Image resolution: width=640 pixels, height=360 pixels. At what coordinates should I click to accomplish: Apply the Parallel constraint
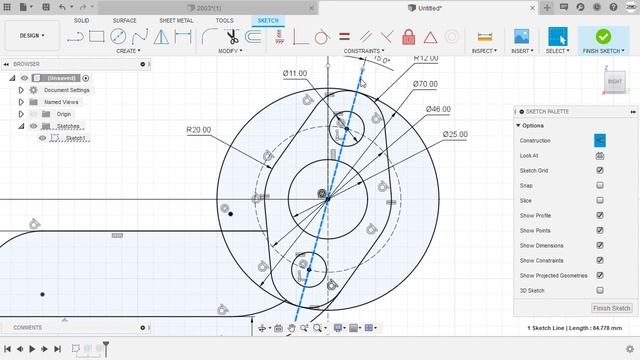pos(366,37)
